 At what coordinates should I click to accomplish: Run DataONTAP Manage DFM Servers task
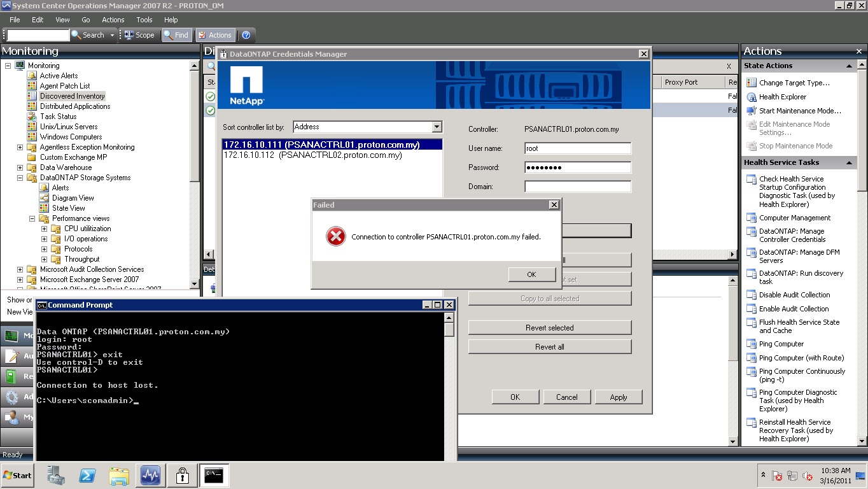799,257
